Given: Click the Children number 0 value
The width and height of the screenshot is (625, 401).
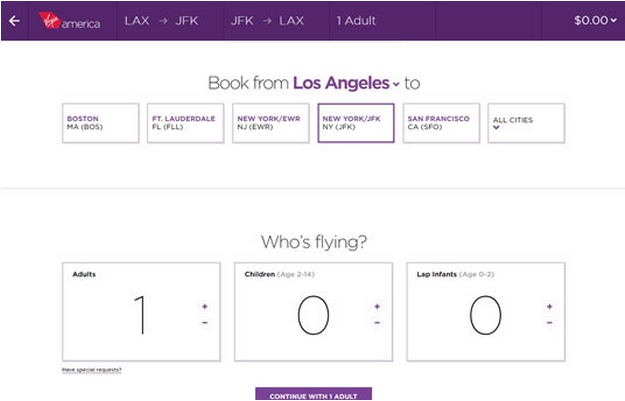Looking at the screenshot, I should click(x=313, y=315).
